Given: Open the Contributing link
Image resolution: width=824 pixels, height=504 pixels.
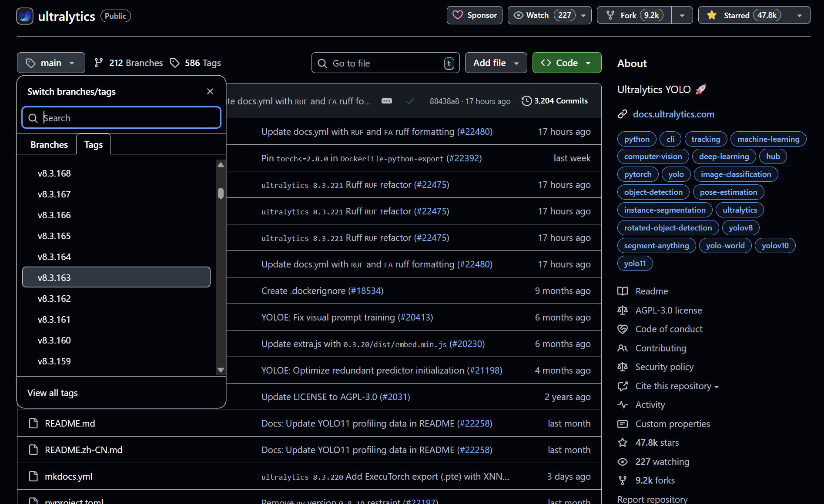Looking at the screenshot, I should [652, 348].
